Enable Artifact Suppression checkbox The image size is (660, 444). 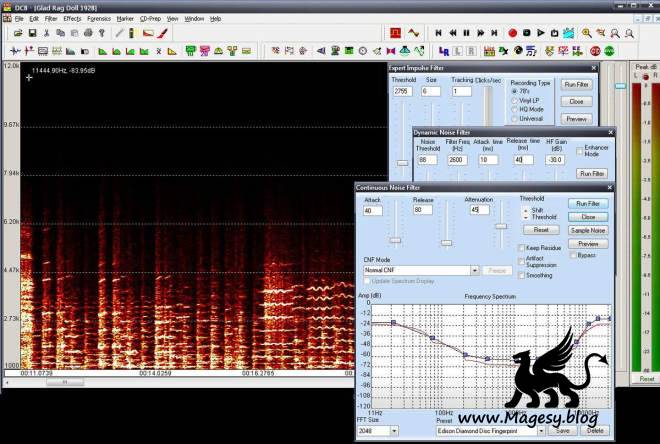coord(522,262)
